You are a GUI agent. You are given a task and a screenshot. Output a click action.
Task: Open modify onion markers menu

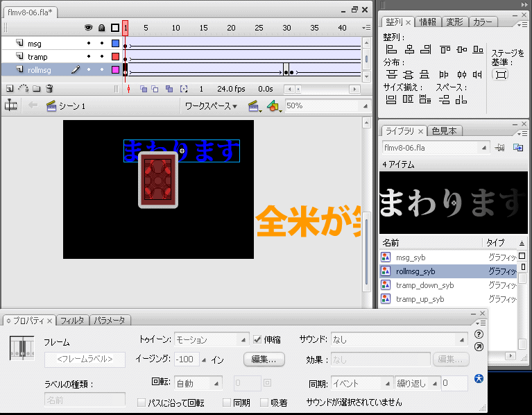click(x=184, y=89)
